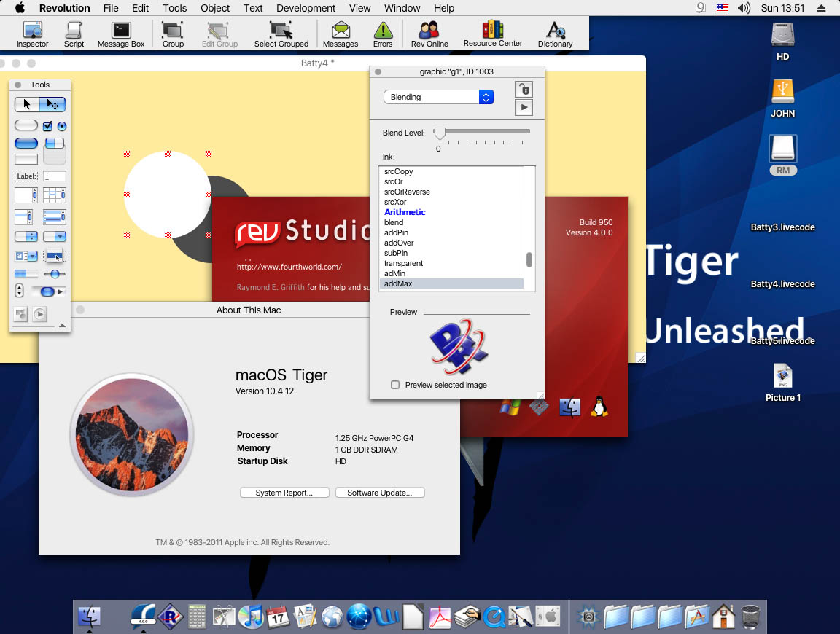840x634 pixels.
Task: Click the Blend Level slider handle
Action: 440,133
